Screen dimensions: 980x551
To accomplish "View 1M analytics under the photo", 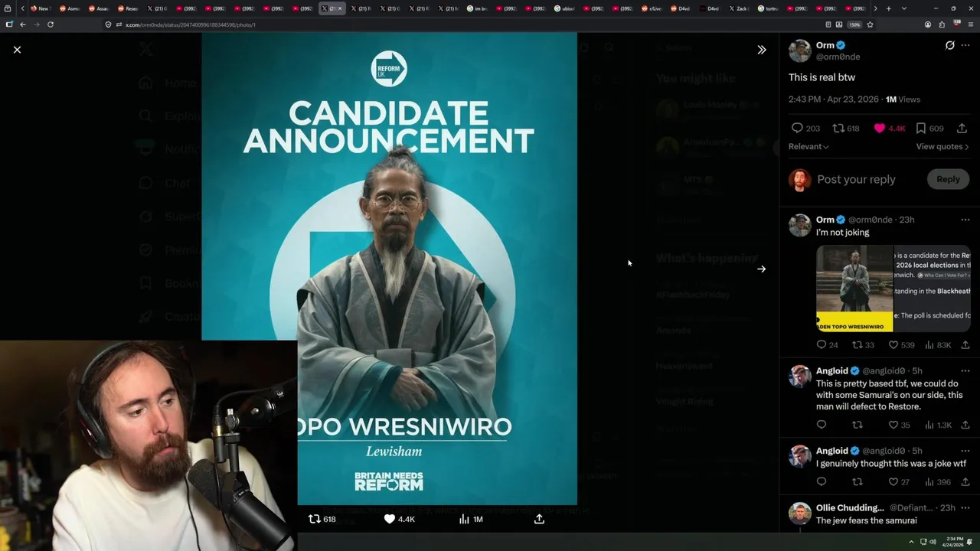I will tap(471, 519).
